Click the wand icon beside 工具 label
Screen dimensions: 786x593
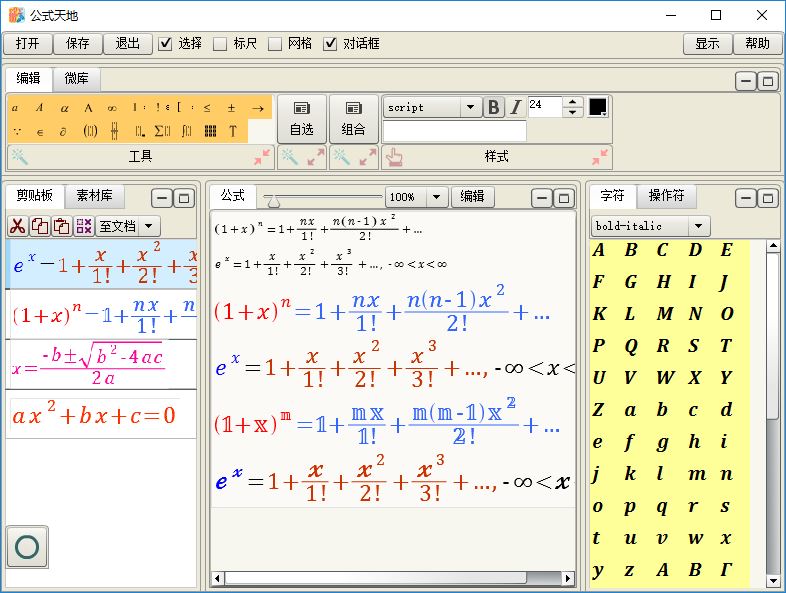(20, 157)
